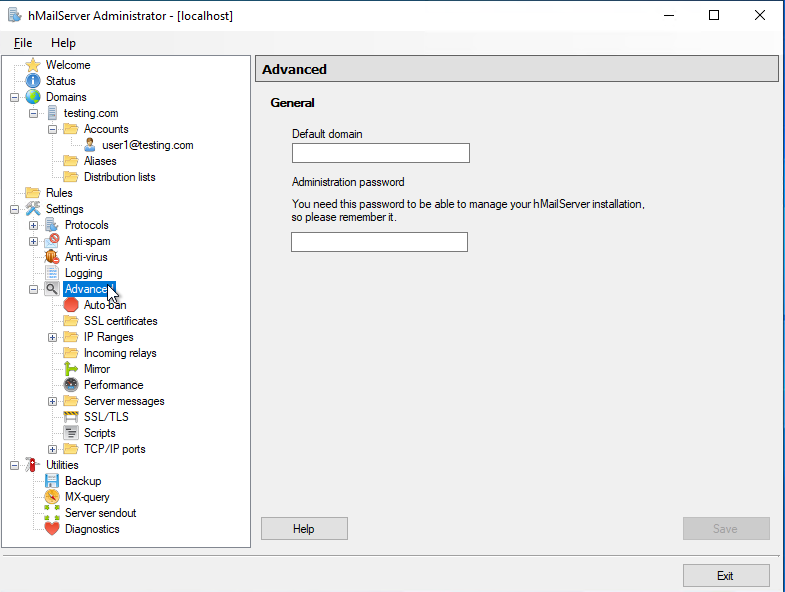This screenshot has height=592, width=785.
Task: Collapse the testing.com domain node
Action: tap(34, 113)
